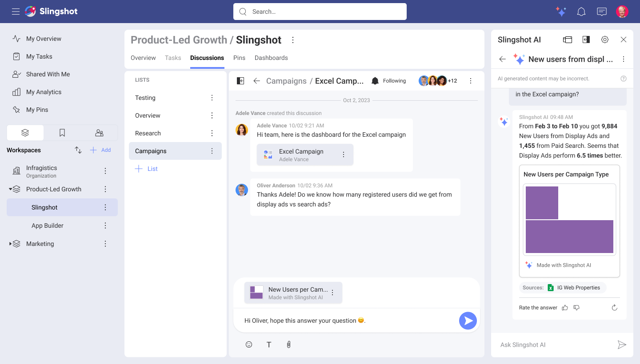This screenshot has height=364, width=640.
Task: Open the Slingshot AI sparkle icon in header
Action: click(x=561, y=12)
